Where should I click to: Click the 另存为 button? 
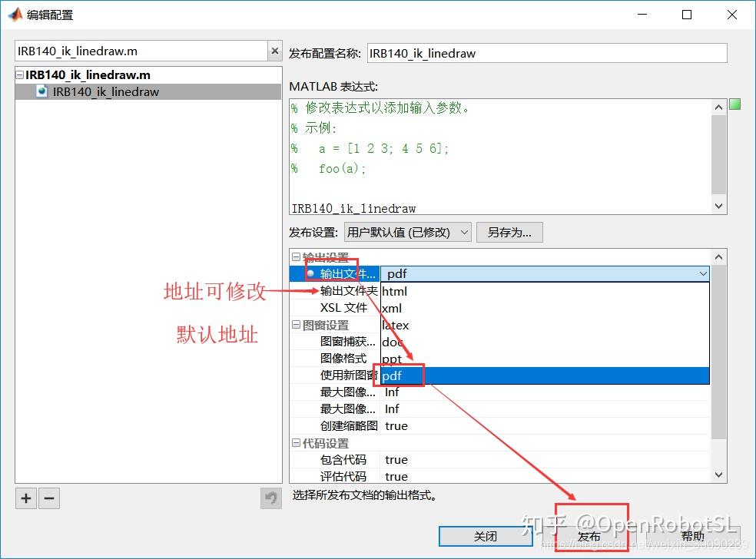tap(509, 232)
